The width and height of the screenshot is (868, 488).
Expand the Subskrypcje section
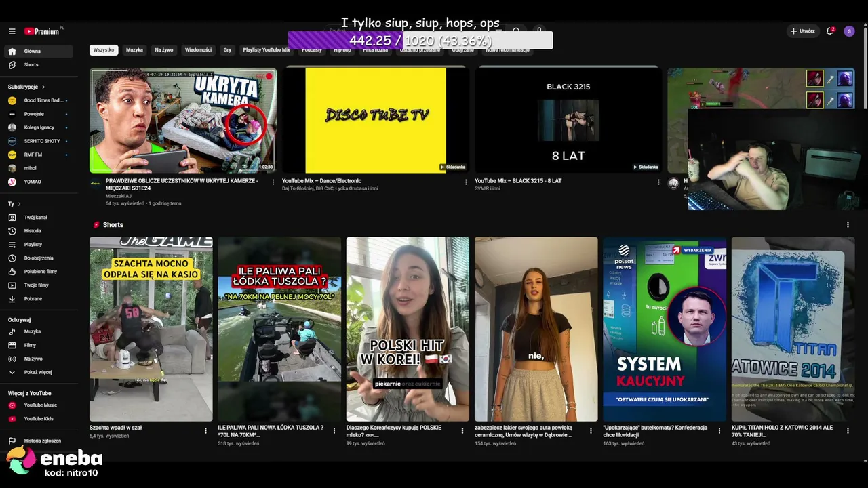[x=26, y=87]
